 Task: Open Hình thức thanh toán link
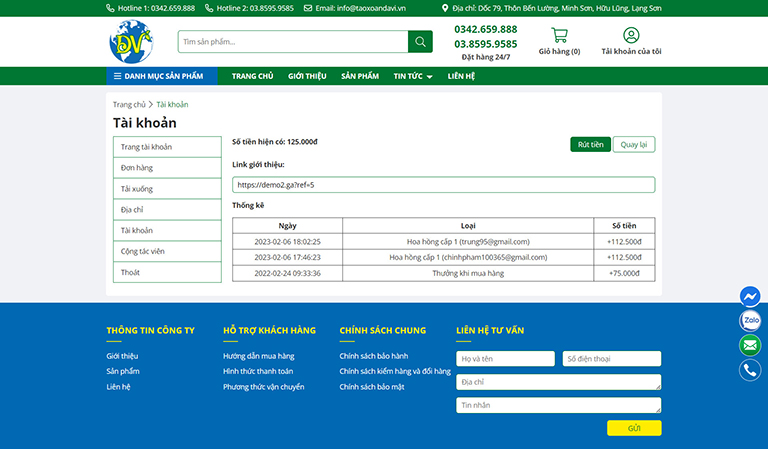(258, 371)
